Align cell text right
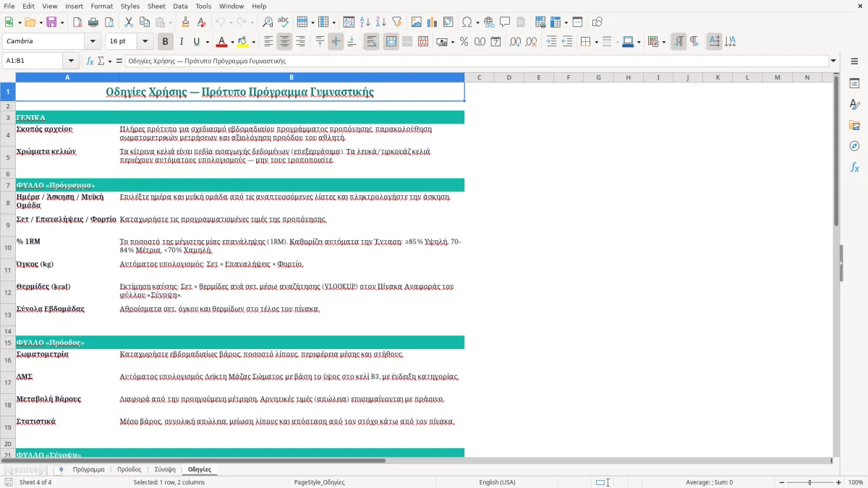868x488 pixels. [x=300, y=42]
